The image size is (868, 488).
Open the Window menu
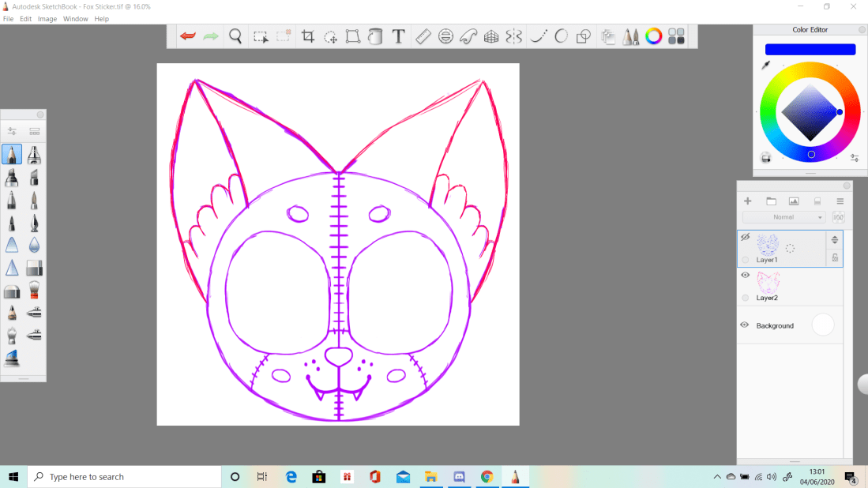(76, 19)
